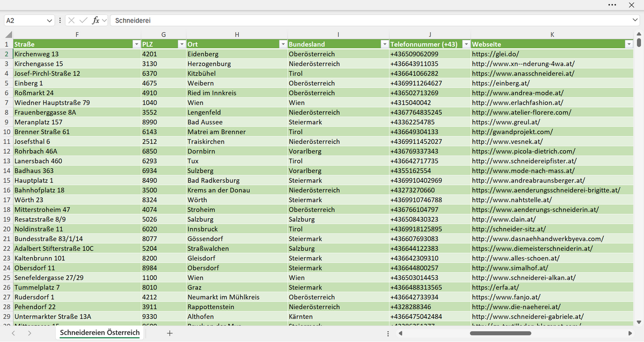Open the PLZ column filter dropdown
The height and width of the screenshot is (342, 644).
[181, 44]
